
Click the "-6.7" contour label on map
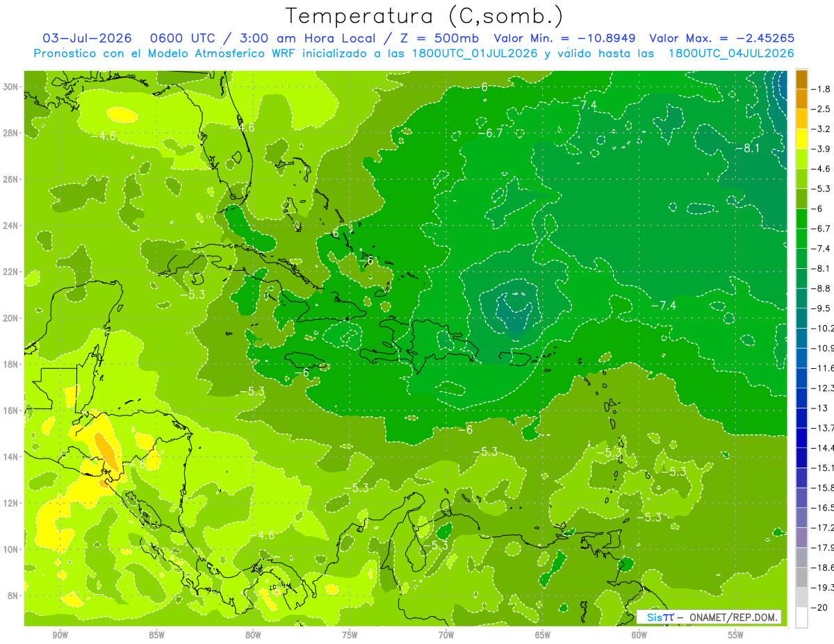pyautogui.click(x=490, y=133)
